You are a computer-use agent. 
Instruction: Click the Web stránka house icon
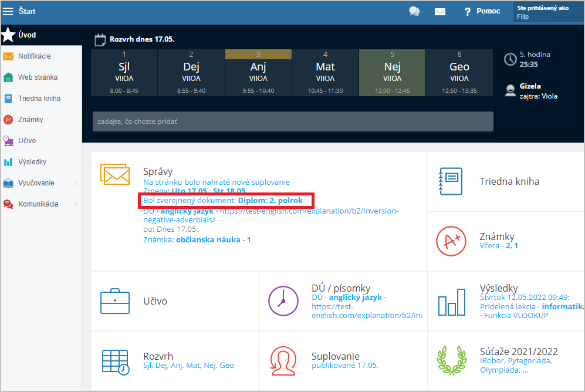8,77
